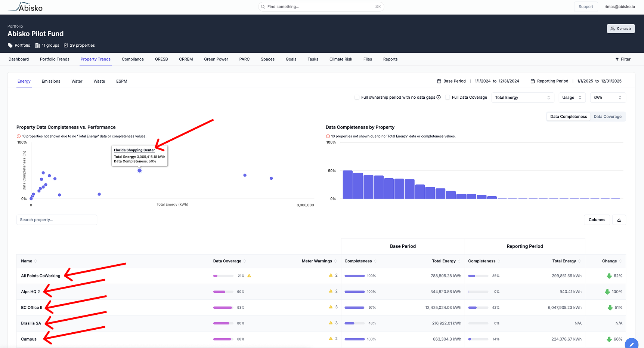The width and height of the screenshot is (644, 348).
Task: Switch to Data Coverage view toggle
Action: 607,117
